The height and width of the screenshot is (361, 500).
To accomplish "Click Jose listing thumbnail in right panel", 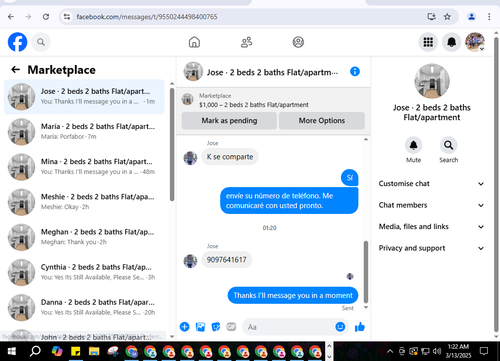I will [x=432, y=81].
